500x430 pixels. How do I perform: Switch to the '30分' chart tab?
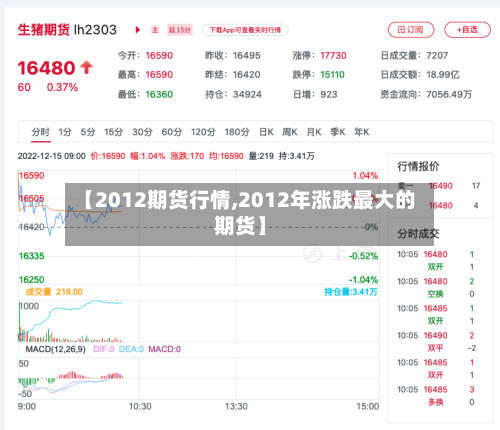coord(142,132)
